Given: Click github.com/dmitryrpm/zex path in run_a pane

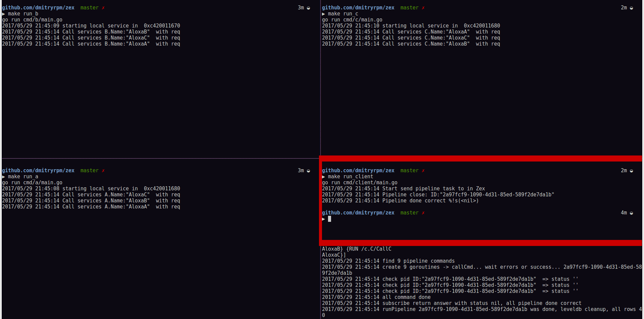Looking at the screenshot, I should tap(38, 171).
